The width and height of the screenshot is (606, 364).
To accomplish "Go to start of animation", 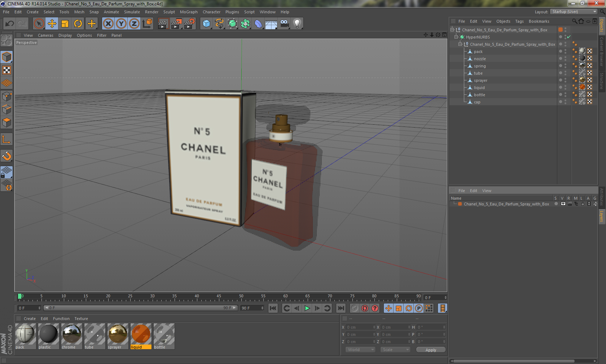I will pyautogui.click(x=273, y=308).
